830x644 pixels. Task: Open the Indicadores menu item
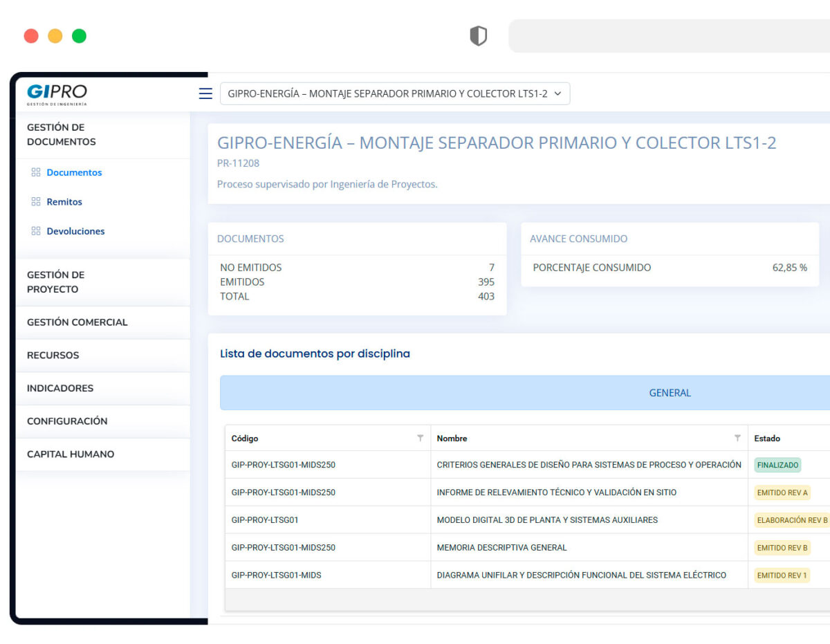59,388
